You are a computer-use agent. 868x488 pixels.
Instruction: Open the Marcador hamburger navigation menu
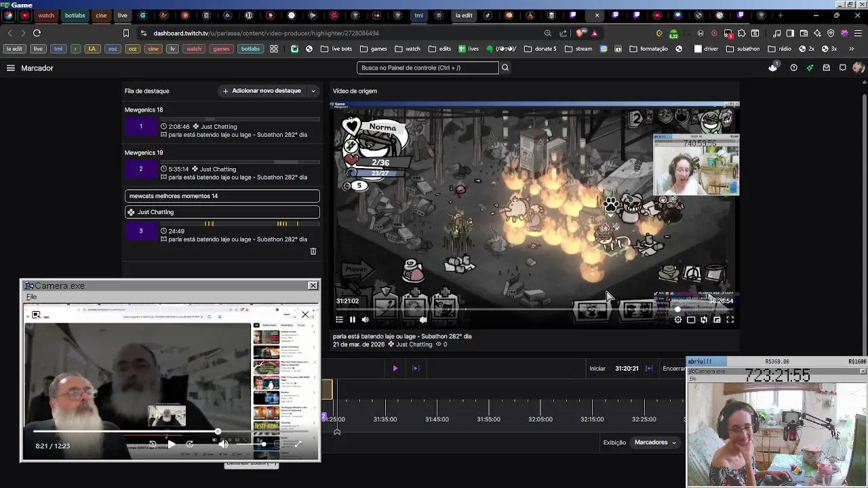[x=11, y=68]
